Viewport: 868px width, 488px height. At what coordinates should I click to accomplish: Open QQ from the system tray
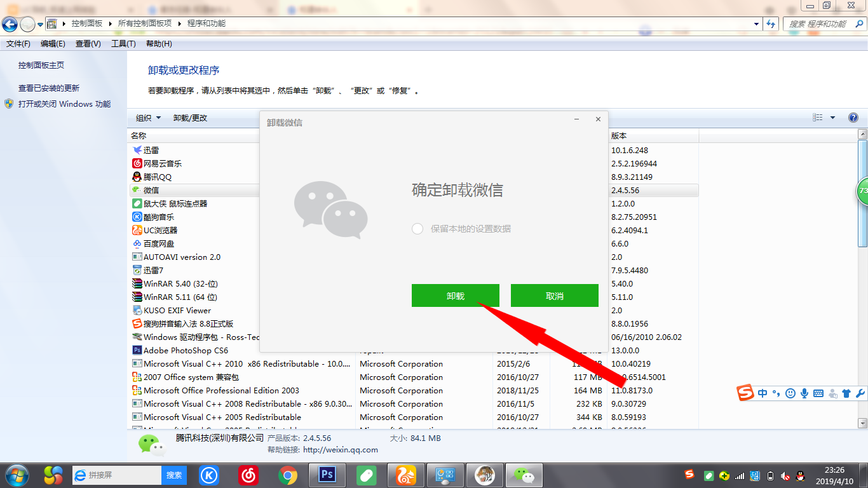tap(800, 475)
